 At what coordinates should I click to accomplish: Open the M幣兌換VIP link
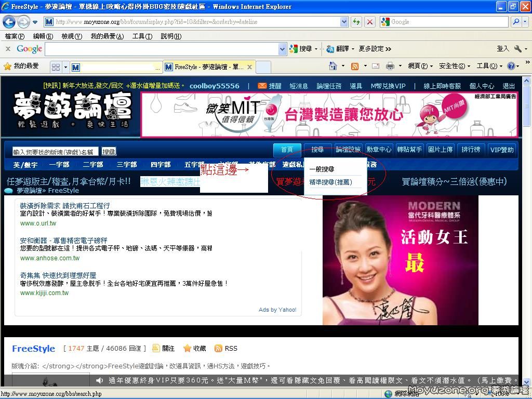pos(388,86)
